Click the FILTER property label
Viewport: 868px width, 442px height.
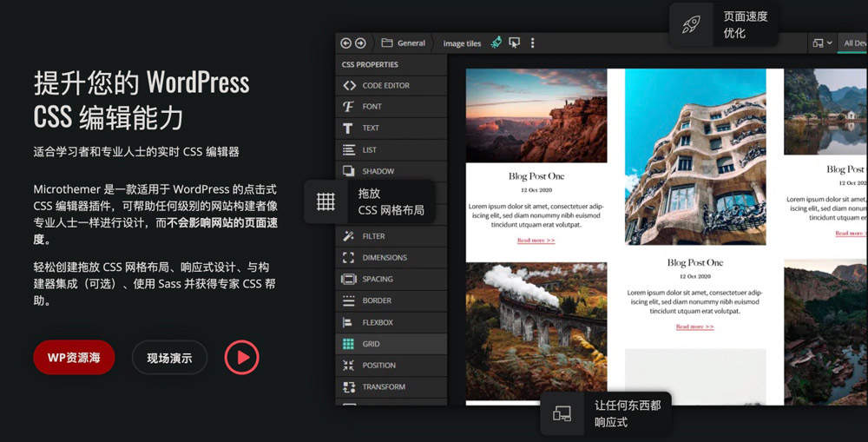click(x=373, y=236)
